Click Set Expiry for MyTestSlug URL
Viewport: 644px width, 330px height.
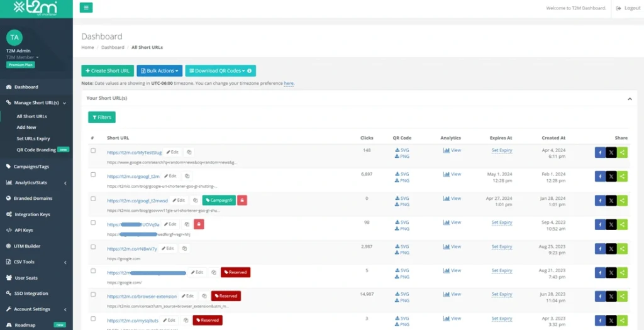501,150
